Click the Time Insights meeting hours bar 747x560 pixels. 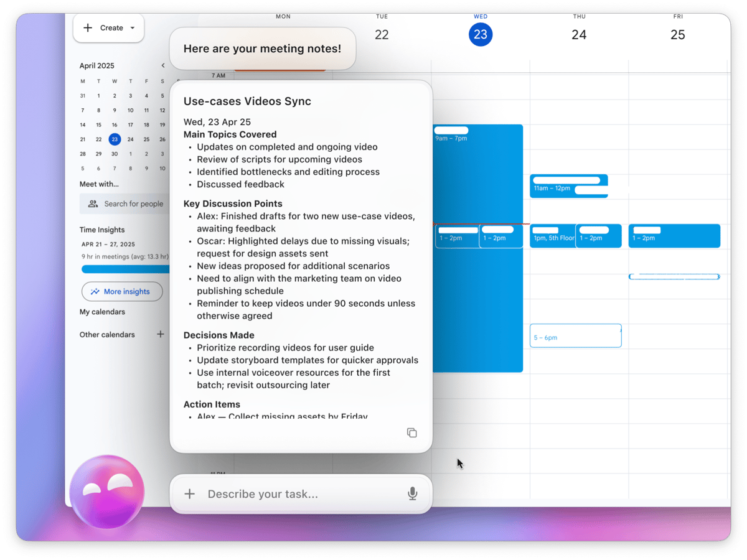[x=125, y=269]
